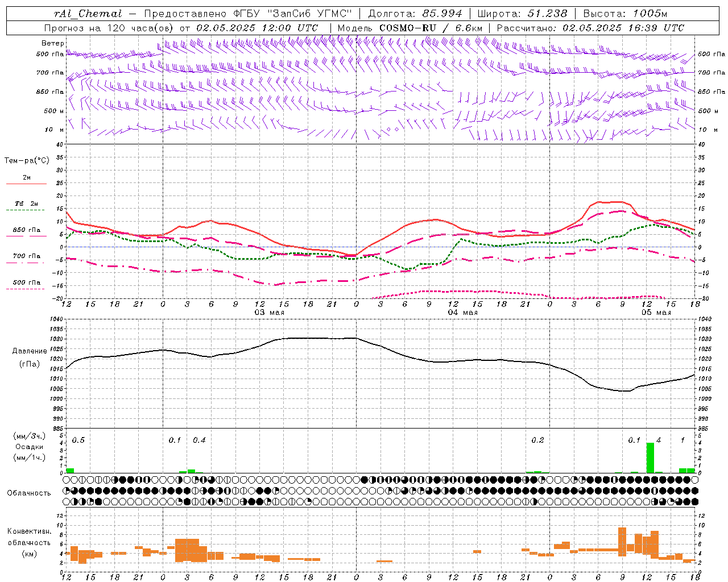Screen dimensions: 728x582
Task: Select the Долгота: 85.994 header field
Action: point(416,14)
